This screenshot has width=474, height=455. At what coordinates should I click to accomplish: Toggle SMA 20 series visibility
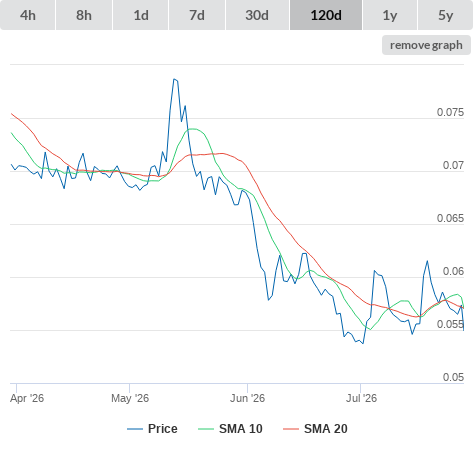tap(325, 429)
